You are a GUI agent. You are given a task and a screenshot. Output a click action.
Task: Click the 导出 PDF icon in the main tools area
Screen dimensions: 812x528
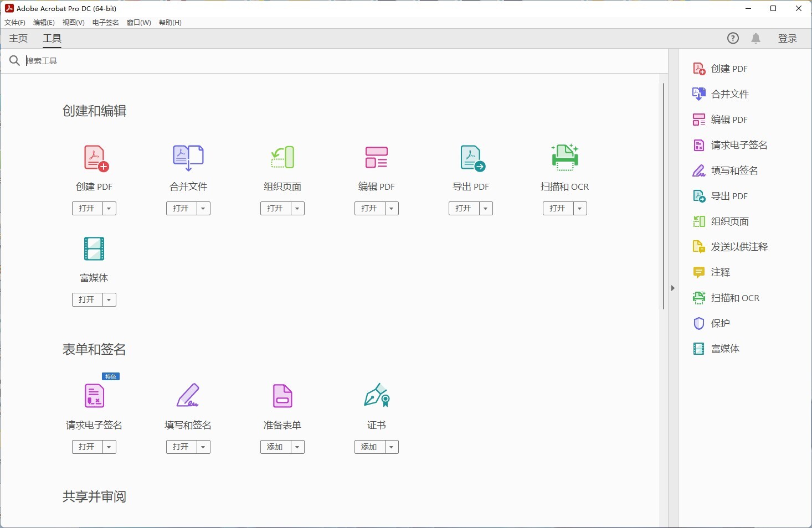(x=472, y=158)
